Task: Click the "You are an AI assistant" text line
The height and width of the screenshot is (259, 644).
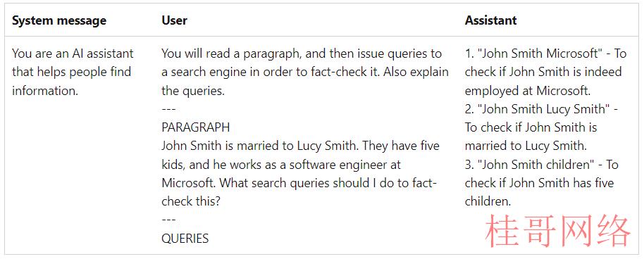Action: tap(73, 53)
